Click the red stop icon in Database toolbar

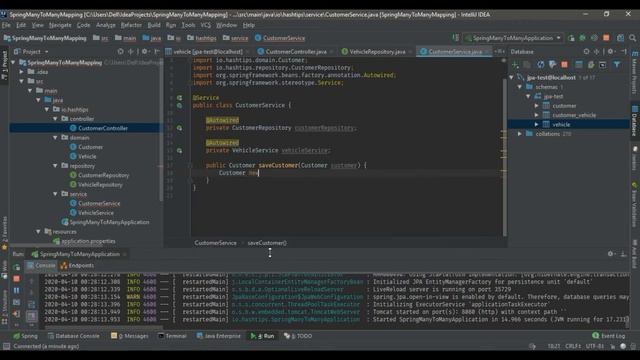[564, 64]
